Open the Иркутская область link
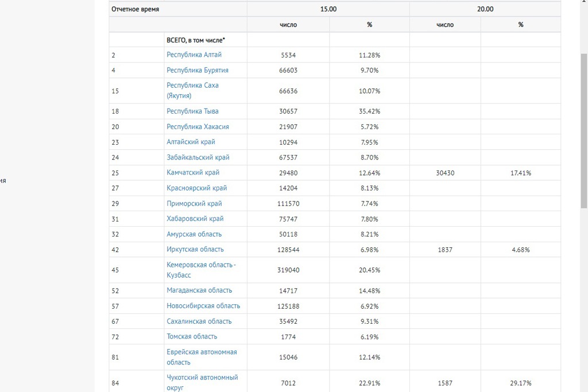 pyautogui.click(x=195, y=250)
